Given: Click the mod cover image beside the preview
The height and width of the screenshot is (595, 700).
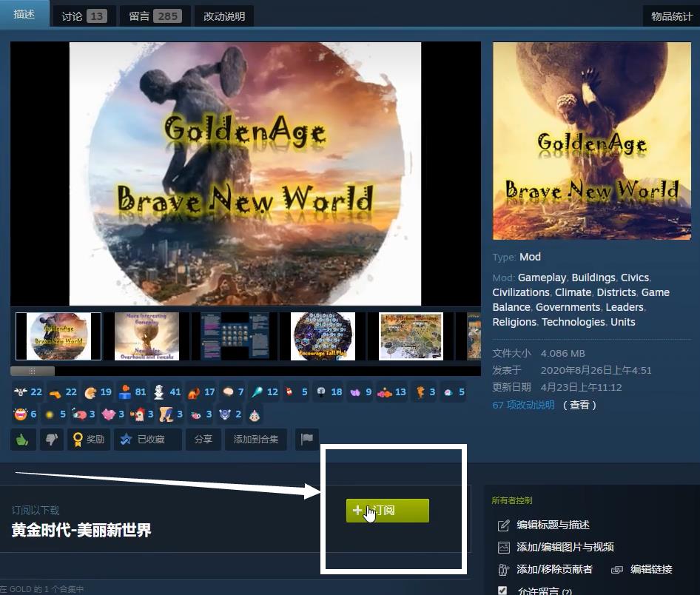Looking at the screenshot, I should [592, 141].
